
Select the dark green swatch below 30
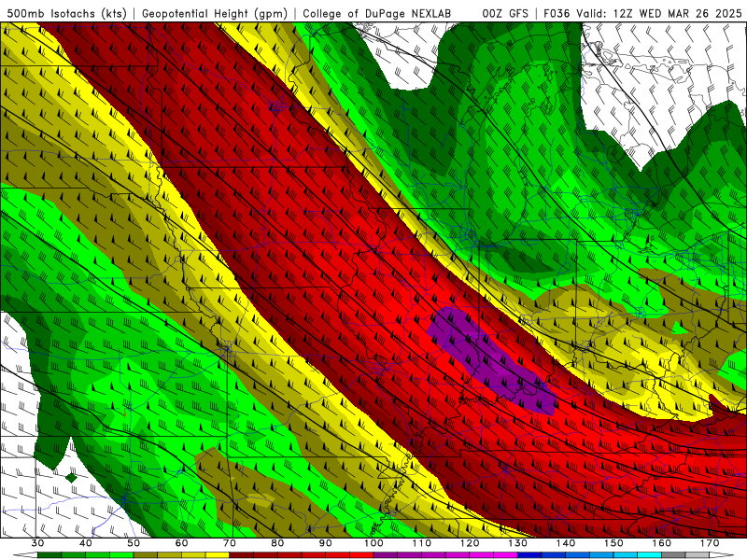[49, 555]
